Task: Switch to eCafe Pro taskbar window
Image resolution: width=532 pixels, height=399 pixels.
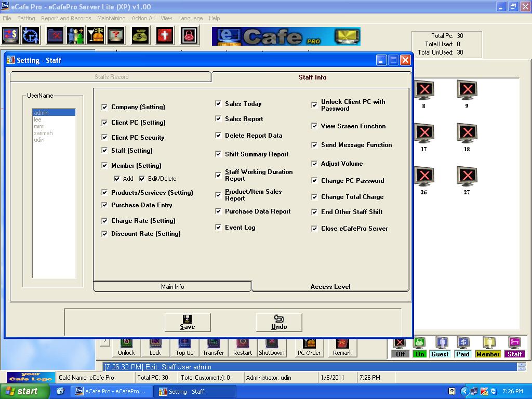Action: (111, 392)
